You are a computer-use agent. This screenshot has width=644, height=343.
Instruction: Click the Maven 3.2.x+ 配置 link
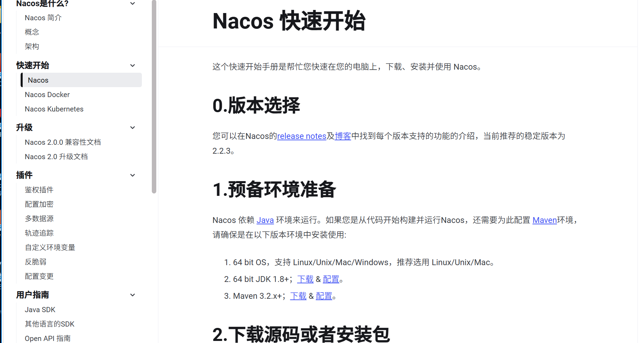(x=324, y=296)
